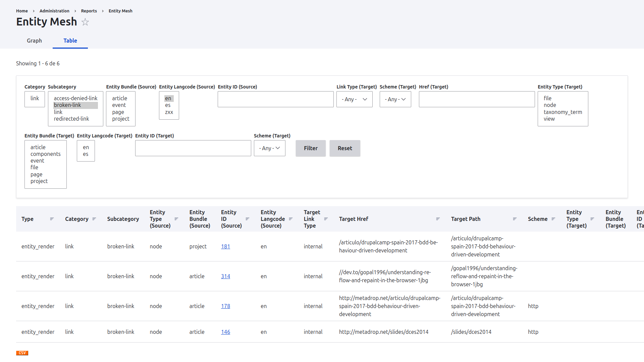
Task: Focus the Href (Target) text field
Action: [x=477, y=99]
